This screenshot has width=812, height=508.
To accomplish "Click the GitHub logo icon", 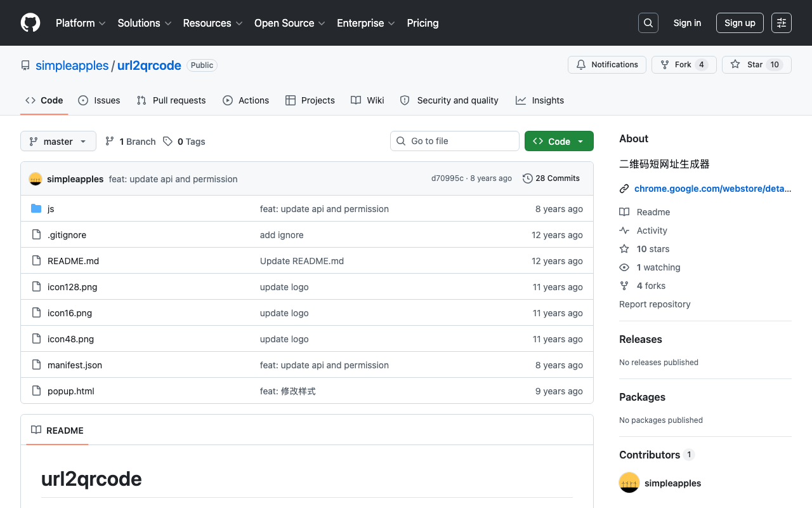I will click(x=30, y=23).
